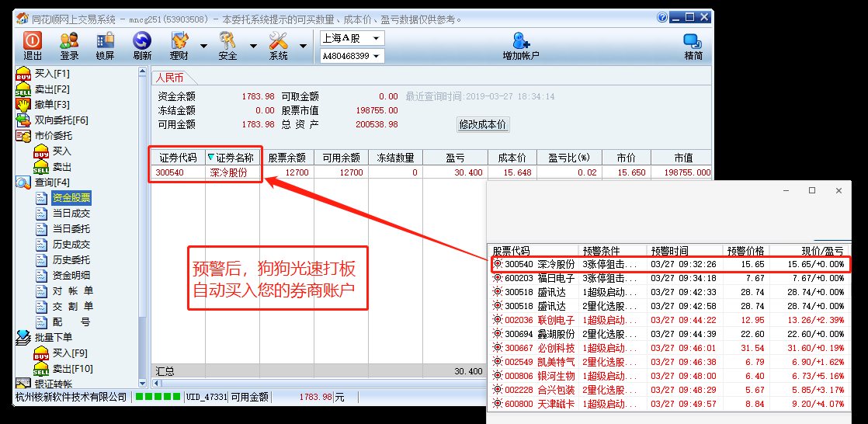This screenshot has height=424, width=868.
Task: Click holdings table left scroll arrow
Action: pos(156,383)
